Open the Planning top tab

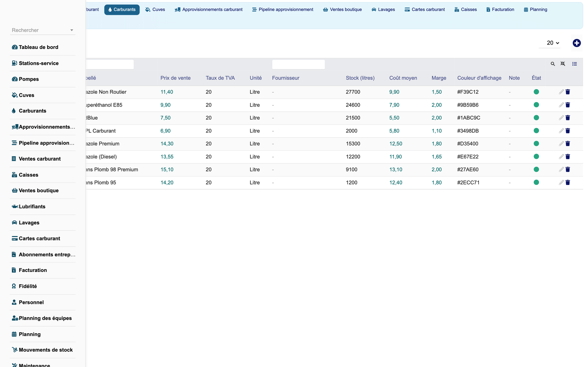[x=535, y=10]
